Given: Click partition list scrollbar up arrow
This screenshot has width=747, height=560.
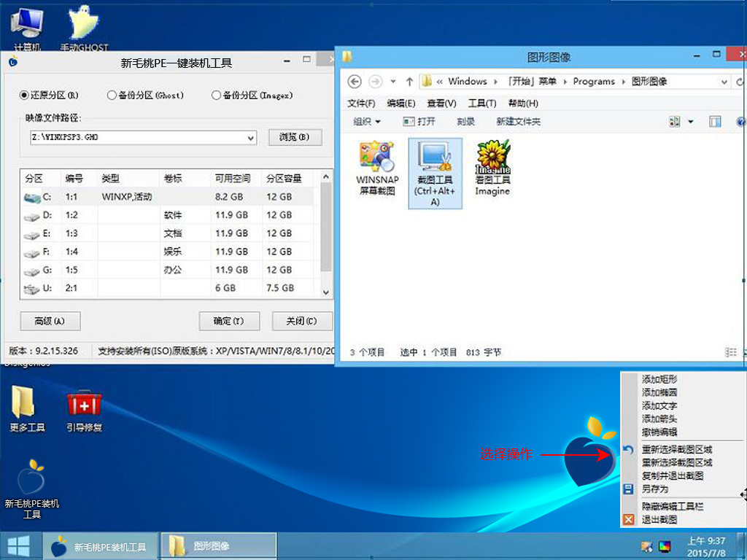Looking at the screenshot, I should pyautogui.click(x=326, y=176).
